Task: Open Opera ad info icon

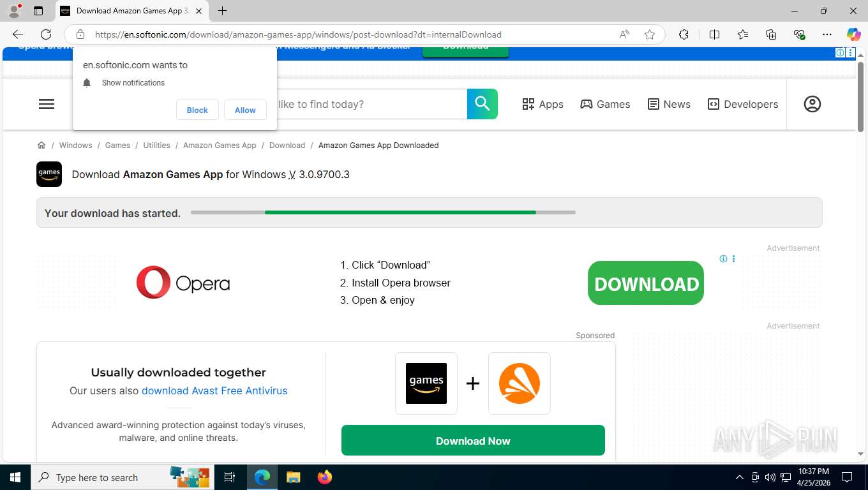Action: point(723,259)
